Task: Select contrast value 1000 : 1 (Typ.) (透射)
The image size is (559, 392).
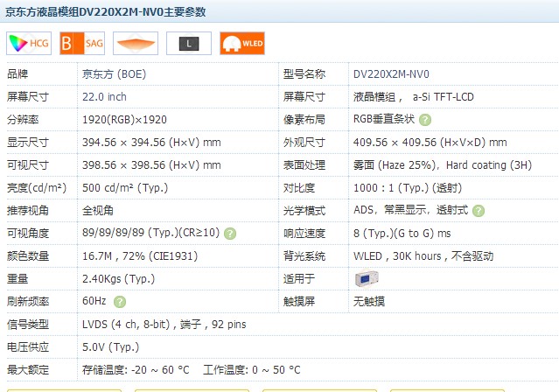Action: [x=408, y=187]
